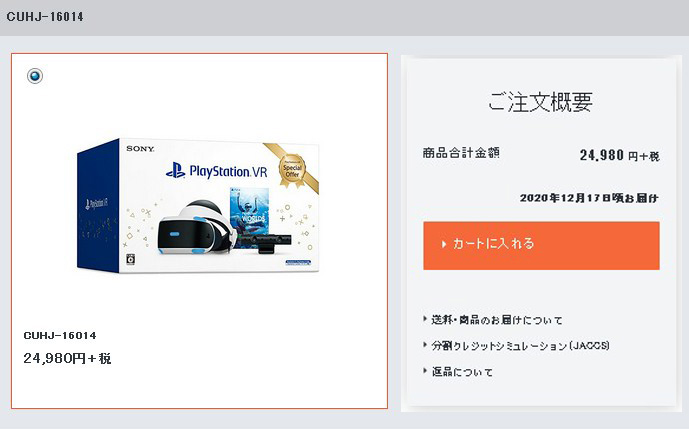
Task: Open 送料・商品のお届けについて link
Action: (x=497, y=320)
